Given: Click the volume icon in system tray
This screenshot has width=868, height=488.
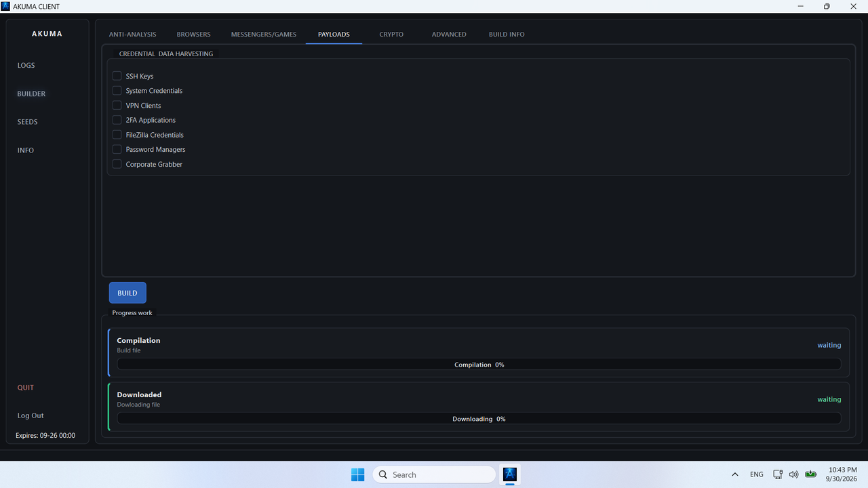Looking at the screenshot, I should click(794, 474).
